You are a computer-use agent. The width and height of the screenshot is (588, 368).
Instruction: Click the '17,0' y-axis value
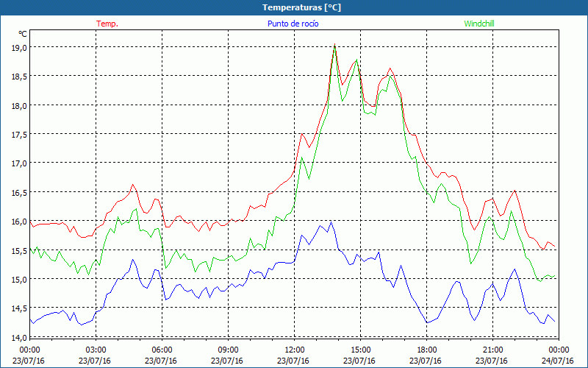click(19, 163)
